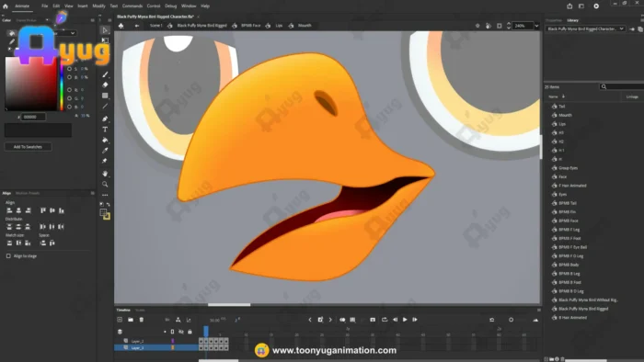Toggle outline display for all layers
The width and height of the screenshot is (644, 362).
click(173, 332)
